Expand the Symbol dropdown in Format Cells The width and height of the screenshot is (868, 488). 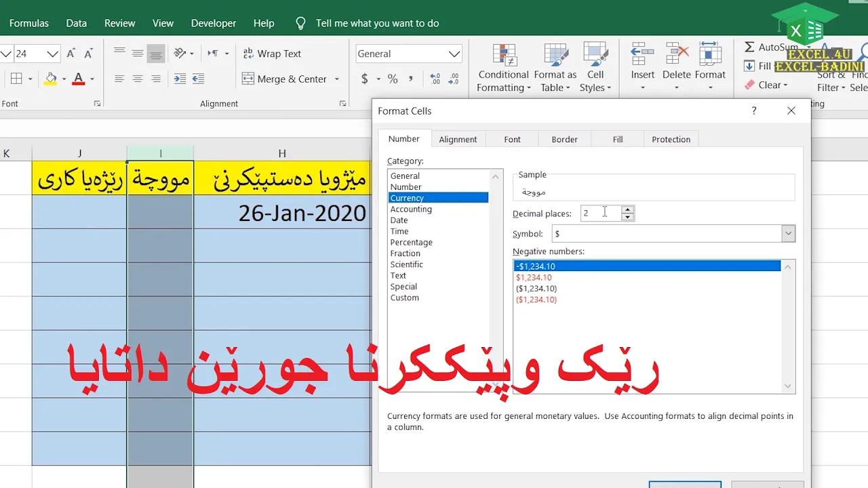coord(788,233)
